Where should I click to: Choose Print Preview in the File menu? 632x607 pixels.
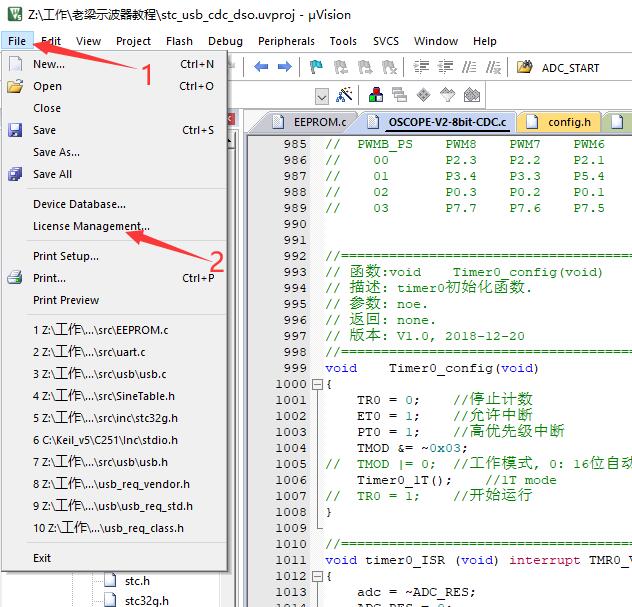click(114, 300)
